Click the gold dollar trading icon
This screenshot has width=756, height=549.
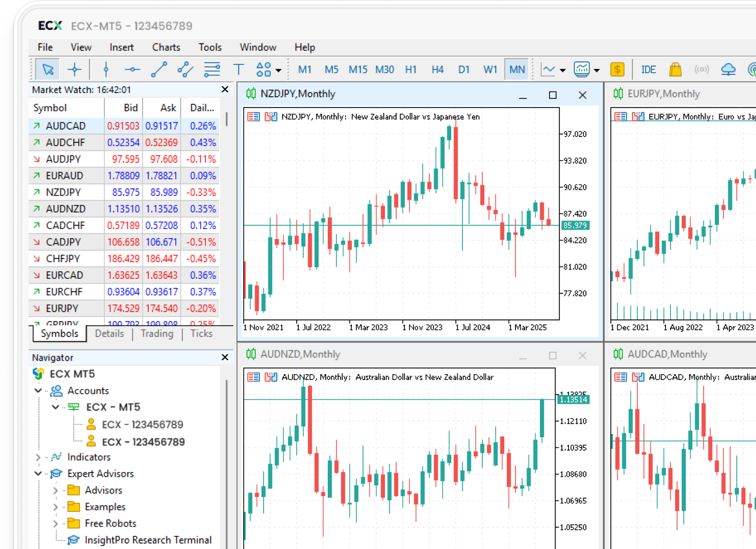pos(617,70)
